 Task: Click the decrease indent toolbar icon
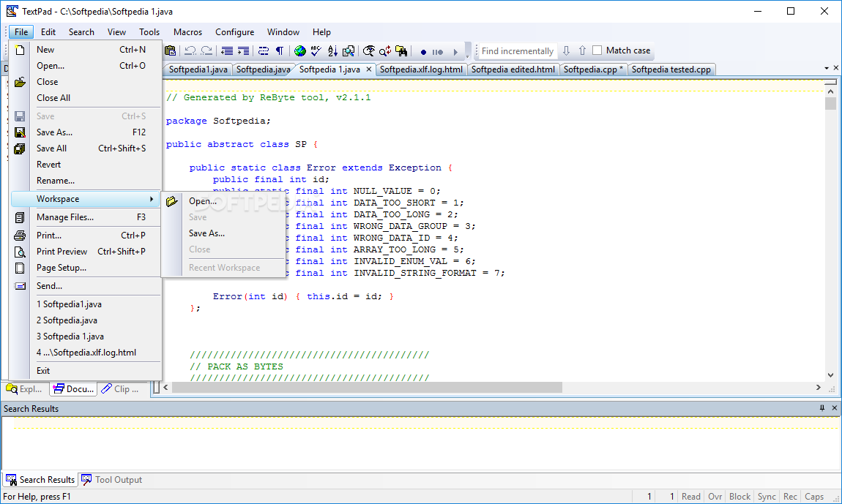tap(227, 50)
